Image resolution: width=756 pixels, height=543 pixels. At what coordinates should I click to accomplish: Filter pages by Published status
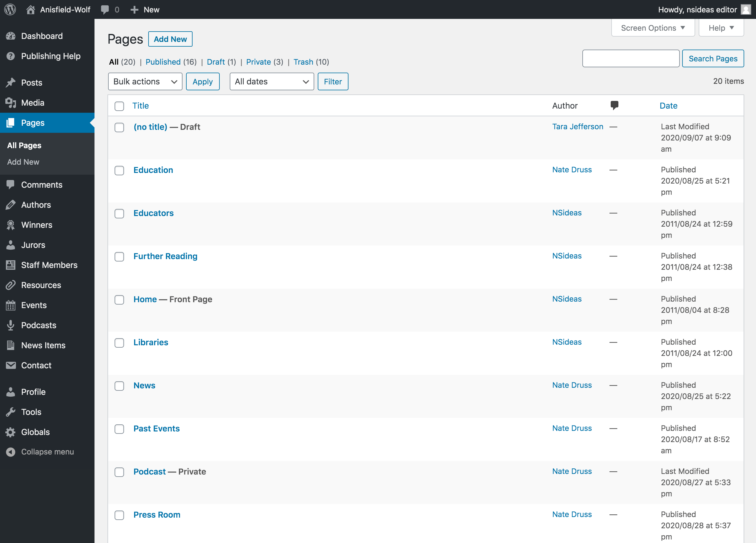pyautogui.click(x=163, y=62)
